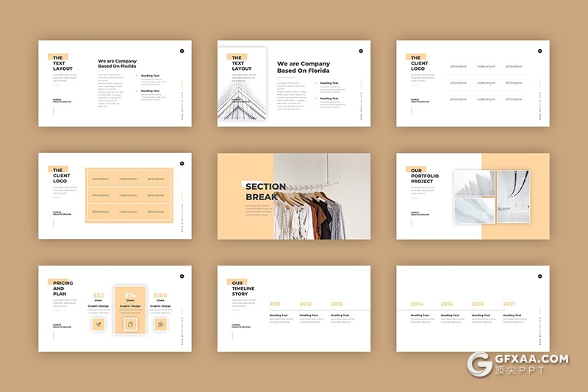Screen dimensions: 588x392
Task: Click the 'Our Timeline Story' title
Action: click(240, 288)
